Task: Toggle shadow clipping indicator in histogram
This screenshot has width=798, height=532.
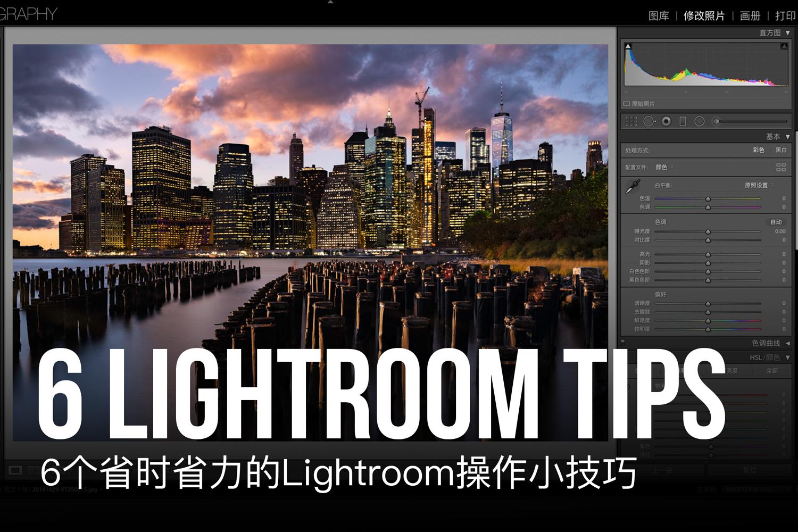Action: pyautogui.click(x=628, y=47)
